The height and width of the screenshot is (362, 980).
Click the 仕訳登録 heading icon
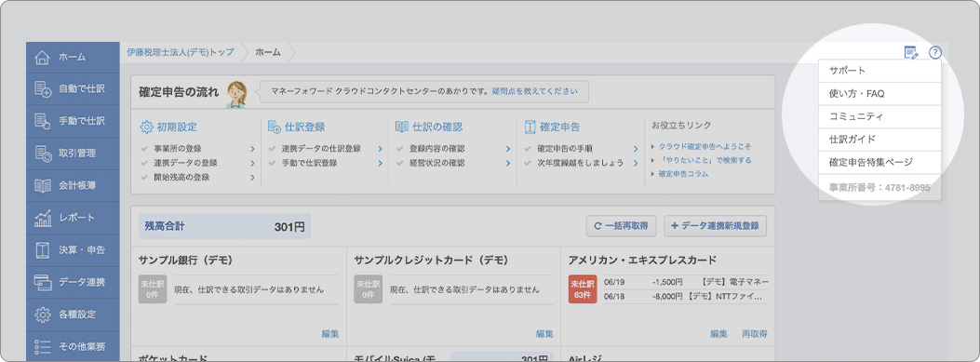275,127
